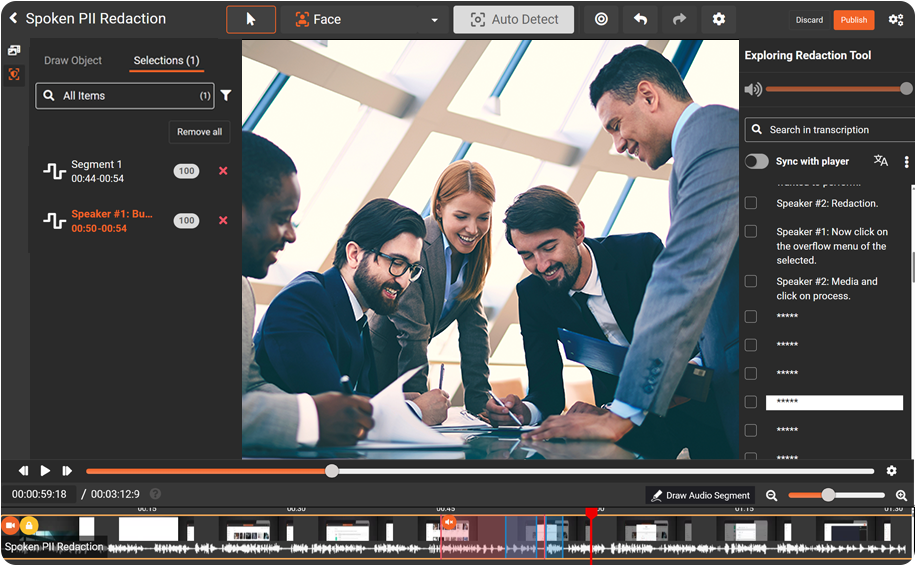Click the filter icon beside All Items
Viewport: 916px width, 566px height.
click(226, 96)
